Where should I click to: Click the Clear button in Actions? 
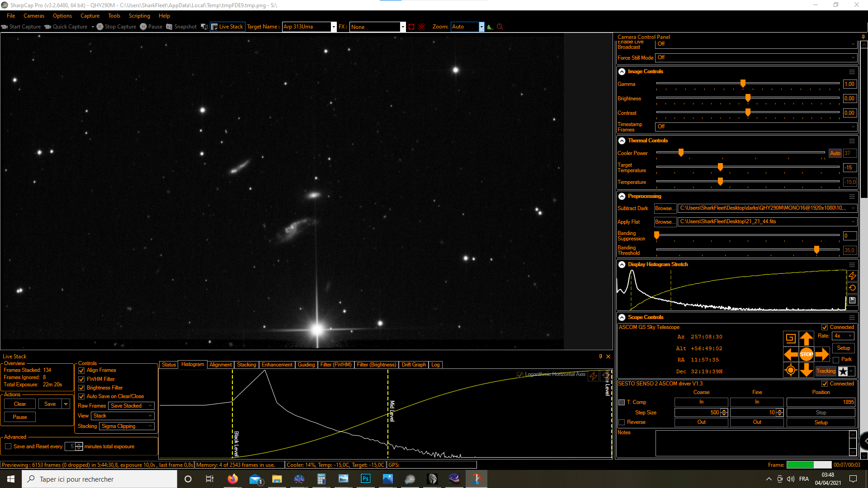tap(20, 404)
